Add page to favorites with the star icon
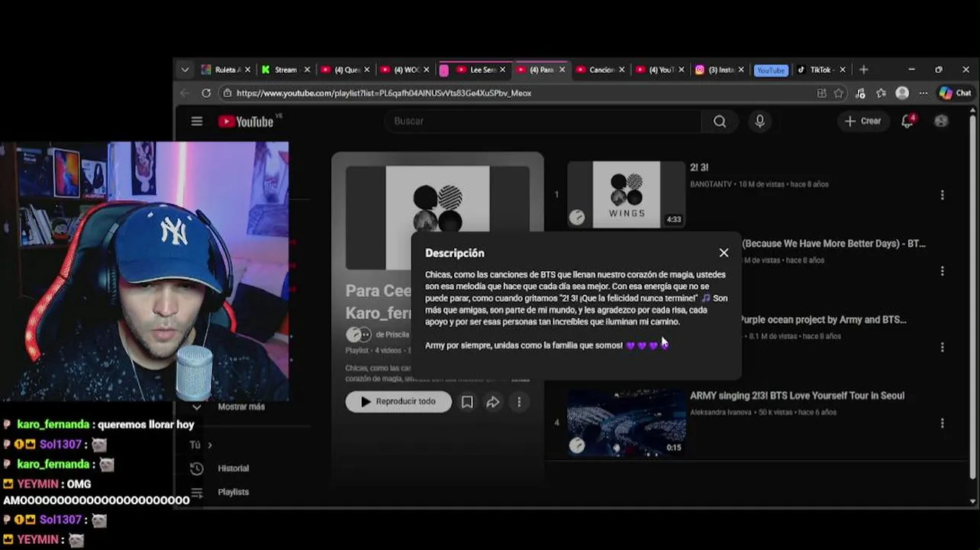 point(840,93)
